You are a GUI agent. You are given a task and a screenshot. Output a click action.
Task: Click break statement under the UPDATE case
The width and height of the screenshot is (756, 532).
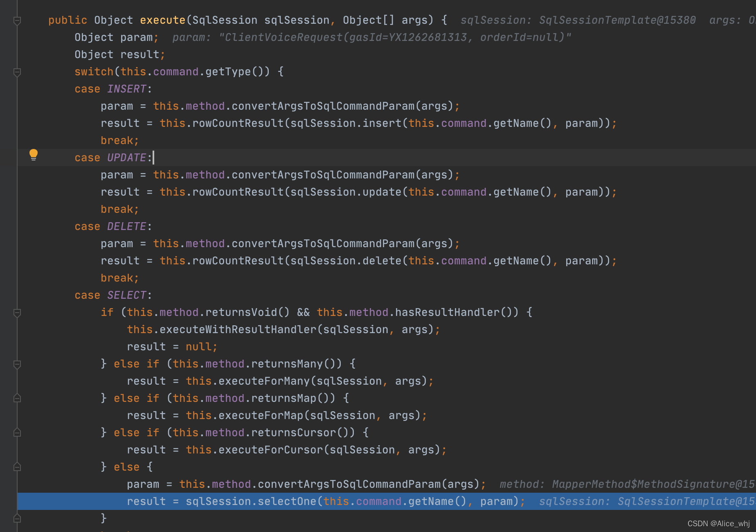click(120, 209)
